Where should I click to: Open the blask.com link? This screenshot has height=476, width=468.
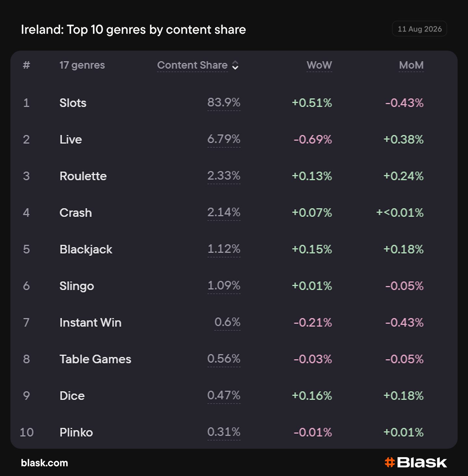45,463
